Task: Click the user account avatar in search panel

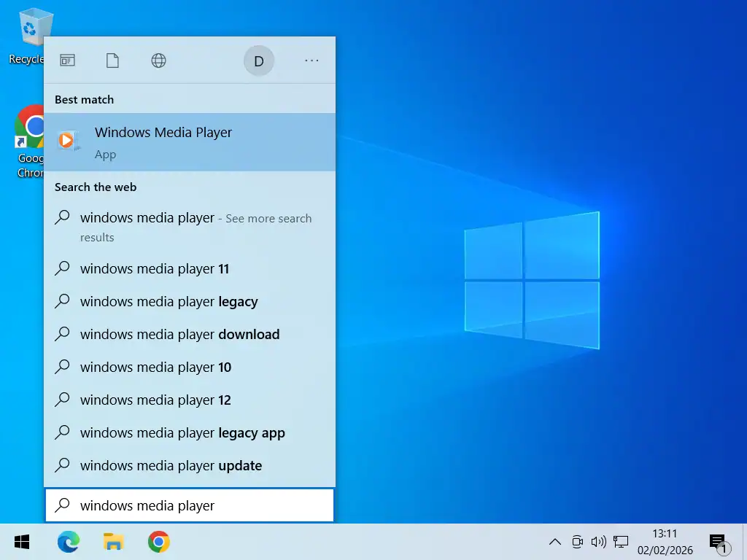Action: 259,61
